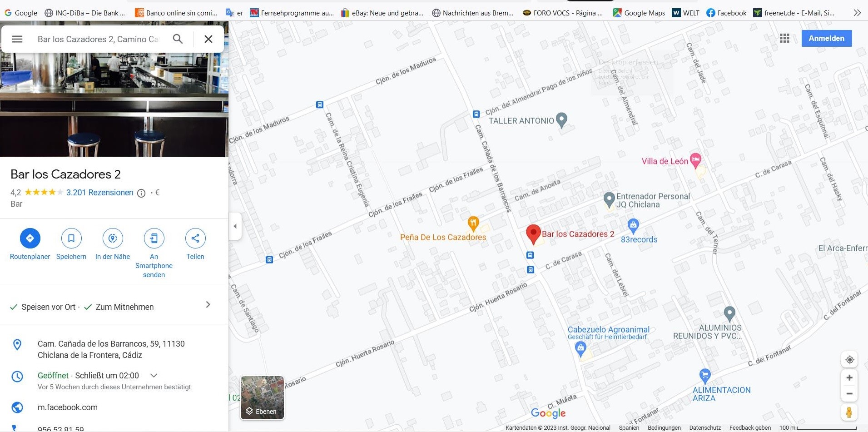Clear the search with X button
868x432 pixels.
point(208,39)
